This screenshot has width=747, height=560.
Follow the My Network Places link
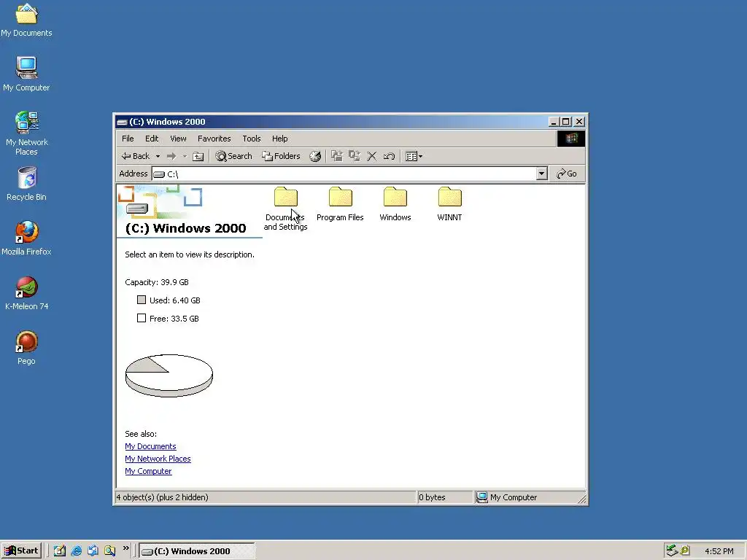tap(158, 459)
